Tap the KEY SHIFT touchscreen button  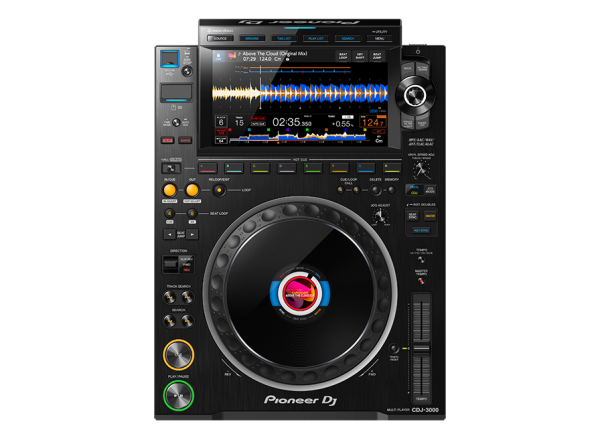point(360,56)
